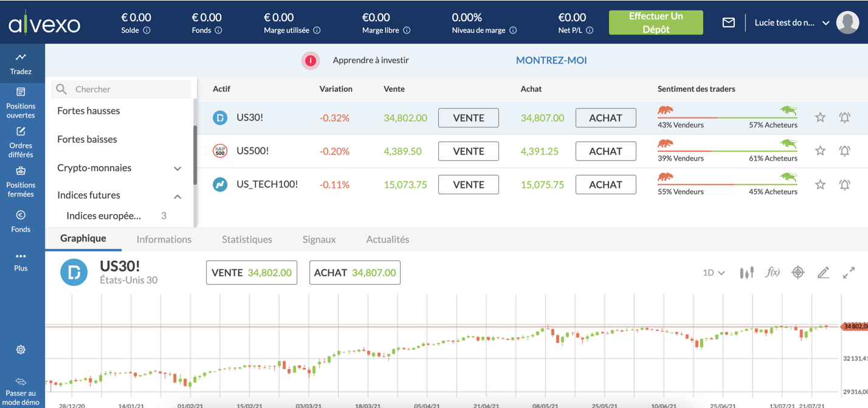Collapse the Indices futures category
The width and height of the screenshot is (868, 408).
[x=177, y=196]
